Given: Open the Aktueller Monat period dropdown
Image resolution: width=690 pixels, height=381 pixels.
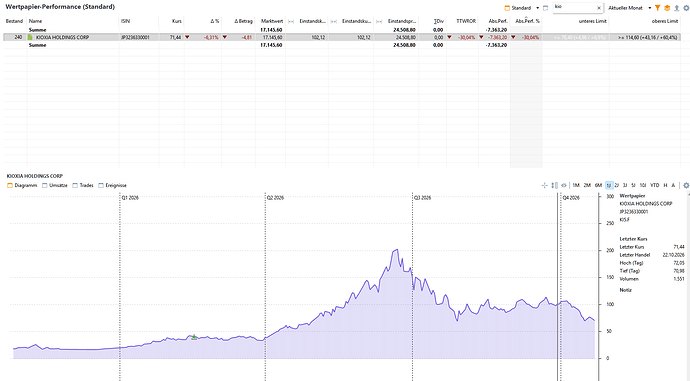Looking at the screenshot, I should coord(629,8).
